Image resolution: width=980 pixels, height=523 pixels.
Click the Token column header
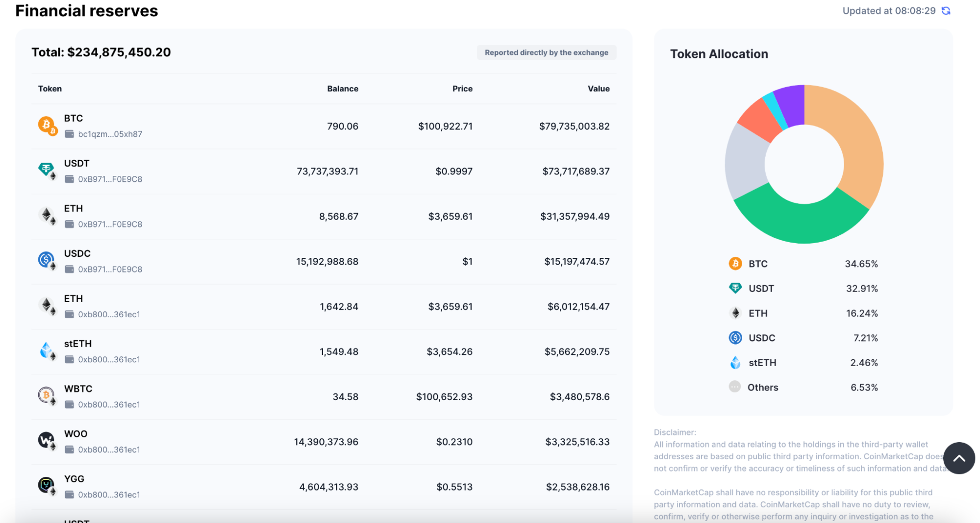(50, 89)
